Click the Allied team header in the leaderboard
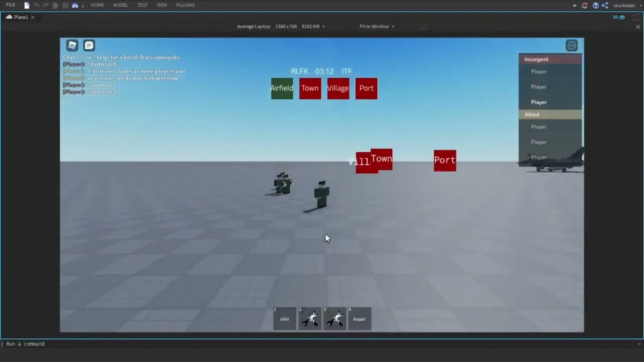This screenshot has height=362, width=644. [550, 115]
